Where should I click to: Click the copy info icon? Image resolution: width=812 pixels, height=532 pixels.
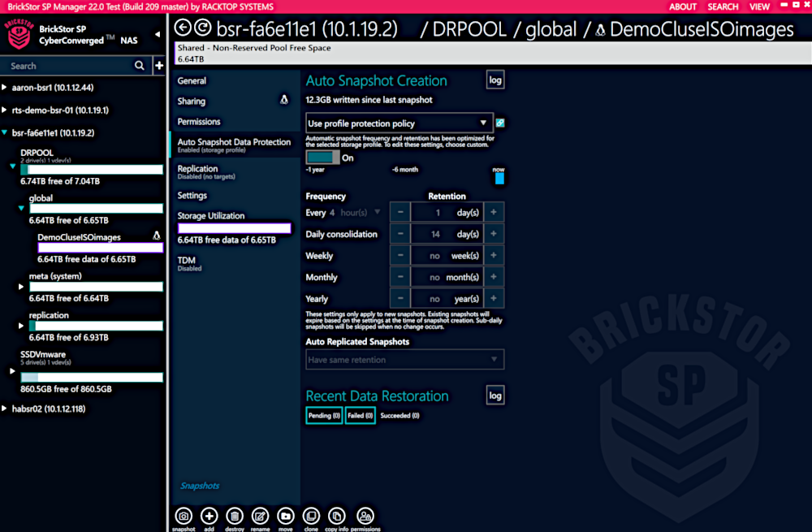336,516
